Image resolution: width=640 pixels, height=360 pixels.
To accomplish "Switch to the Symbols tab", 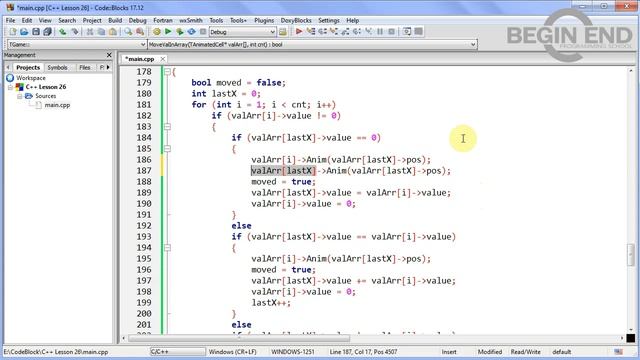I will coord(57,67).
